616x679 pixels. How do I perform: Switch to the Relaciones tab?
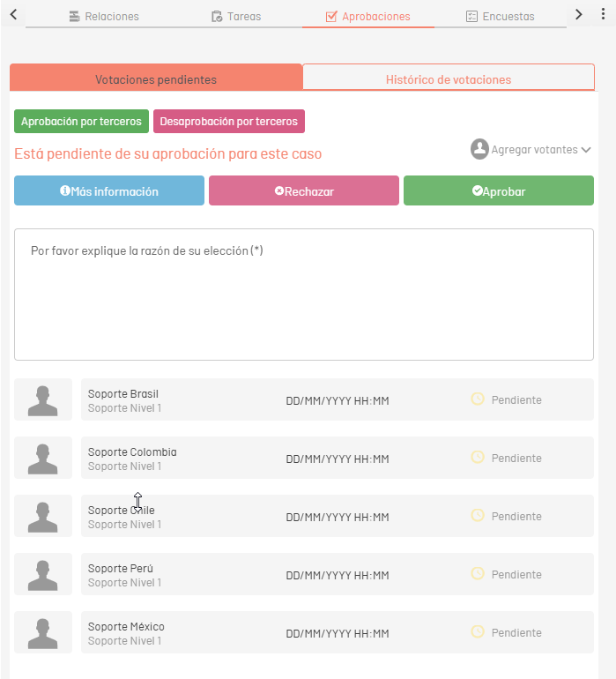pyautogui.click(x=104, y=17)
